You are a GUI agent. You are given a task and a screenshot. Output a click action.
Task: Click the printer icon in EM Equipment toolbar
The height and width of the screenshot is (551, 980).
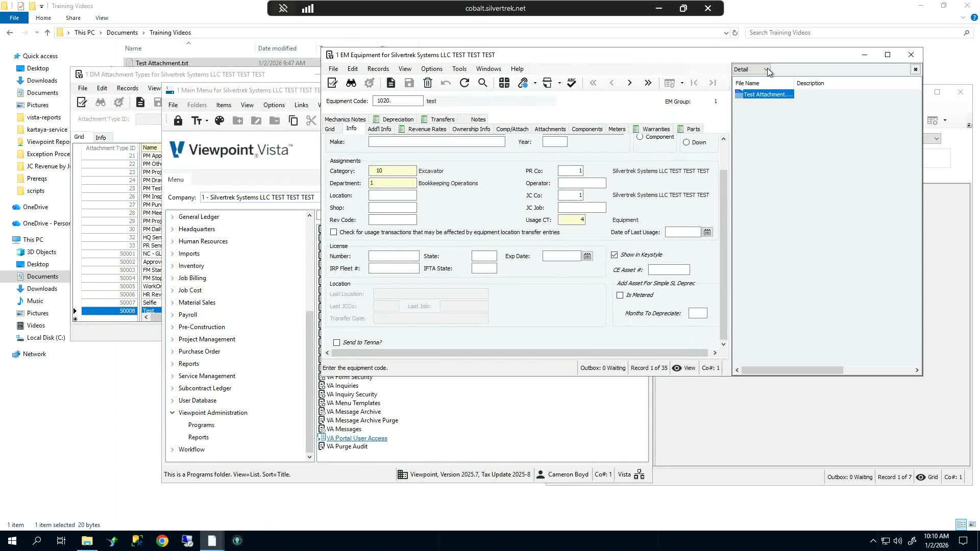click(x=547, y=83)
